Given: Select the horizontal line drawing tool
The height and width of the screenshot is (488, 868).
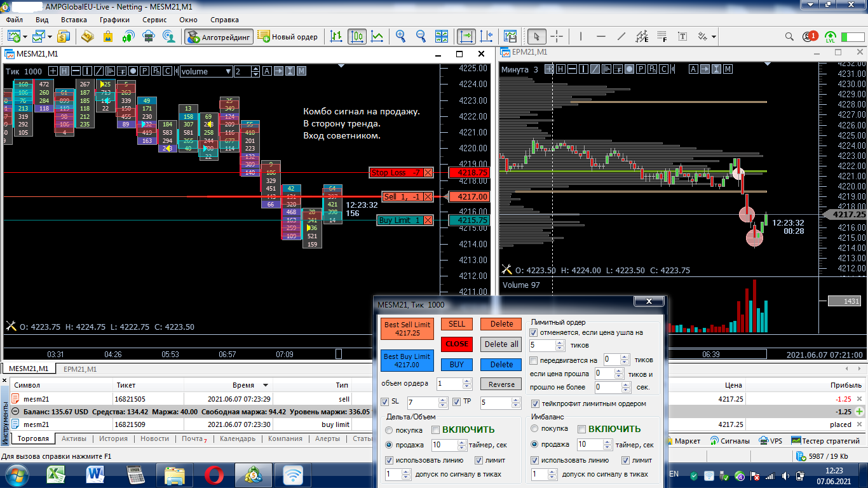Looking at the screenshot, I should click(x=601, y=37).
